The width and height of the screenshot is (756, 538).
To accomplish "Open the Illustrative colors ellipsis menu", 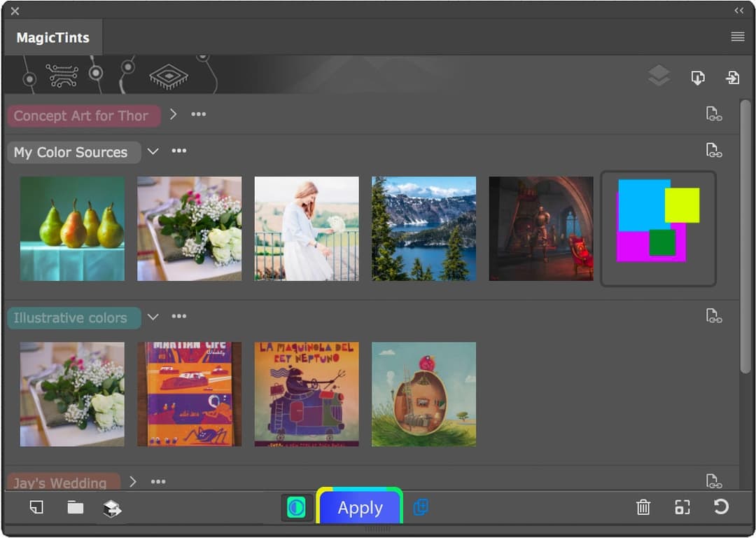I will point(178,317).
